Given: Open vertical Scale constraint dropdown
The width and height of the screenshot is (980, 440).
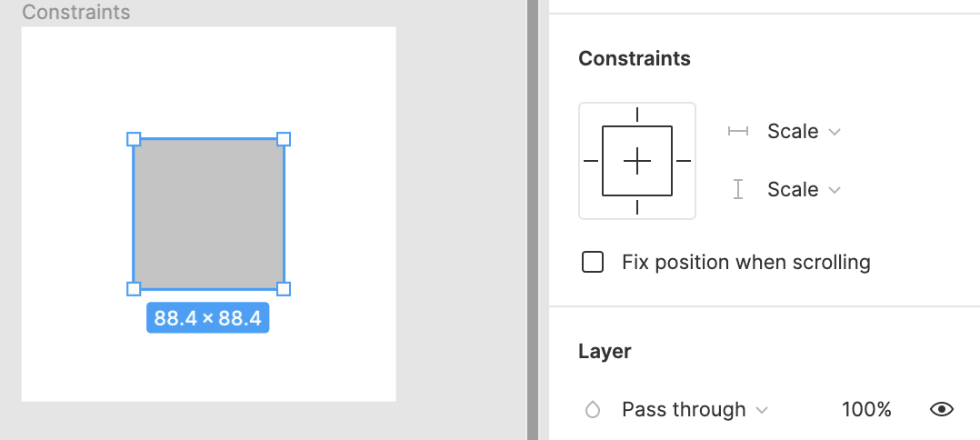Looking at the screenshot, I should (804, 189).
